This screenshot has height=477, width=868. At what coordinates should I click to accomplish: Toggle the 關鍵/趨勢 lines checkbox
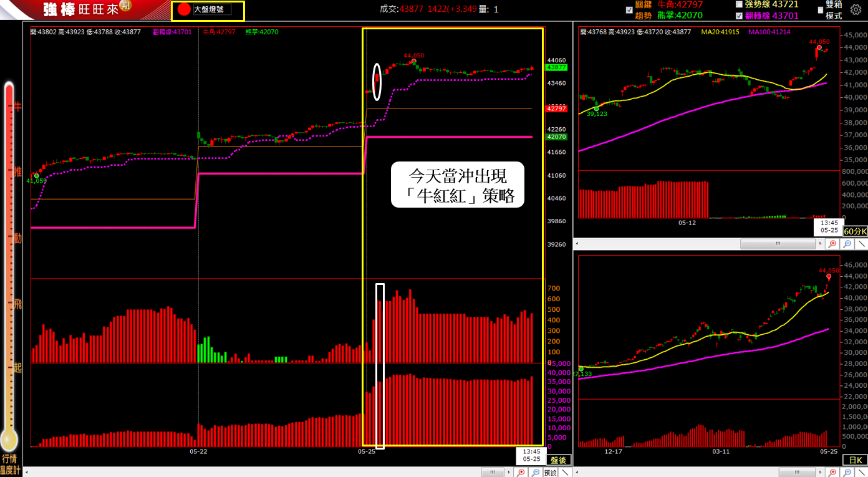pos(629,9)
